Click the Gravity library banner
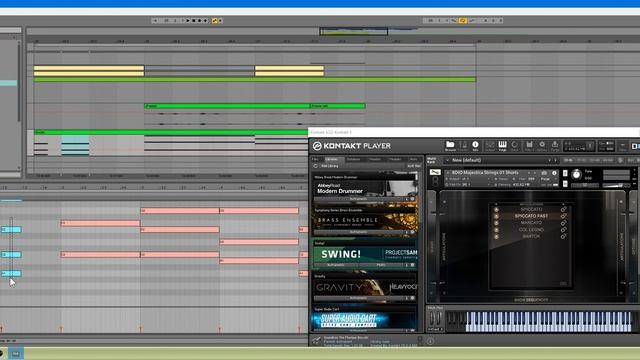 365,287
